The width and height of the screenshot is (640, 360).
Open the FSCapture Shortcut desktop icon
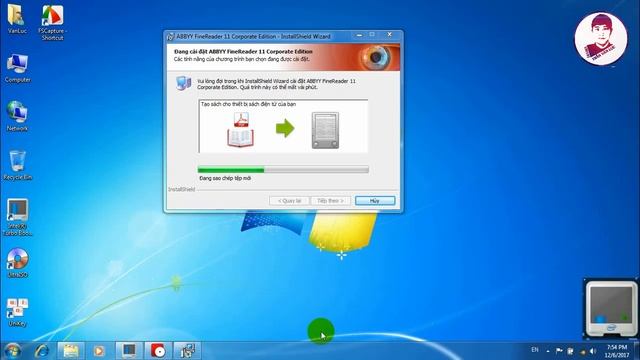(52, 22)
